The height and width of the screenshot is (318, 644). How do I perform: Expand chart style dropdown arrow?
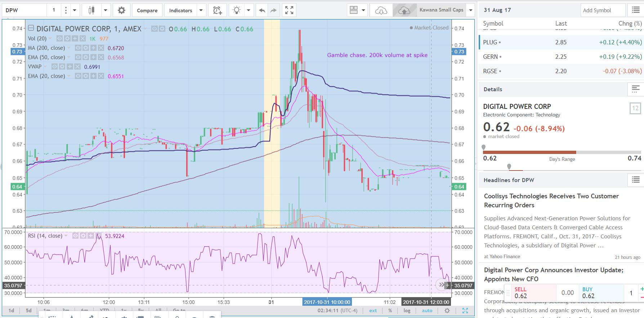(x=106, y=10)
